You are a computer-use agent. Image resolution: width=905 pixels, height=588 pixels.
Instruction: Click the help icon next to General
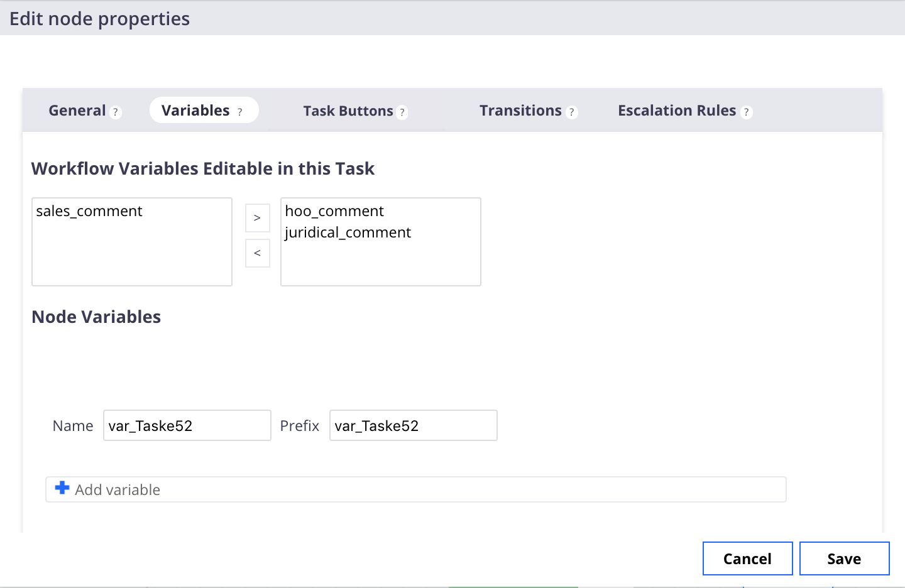pos(115,112)
